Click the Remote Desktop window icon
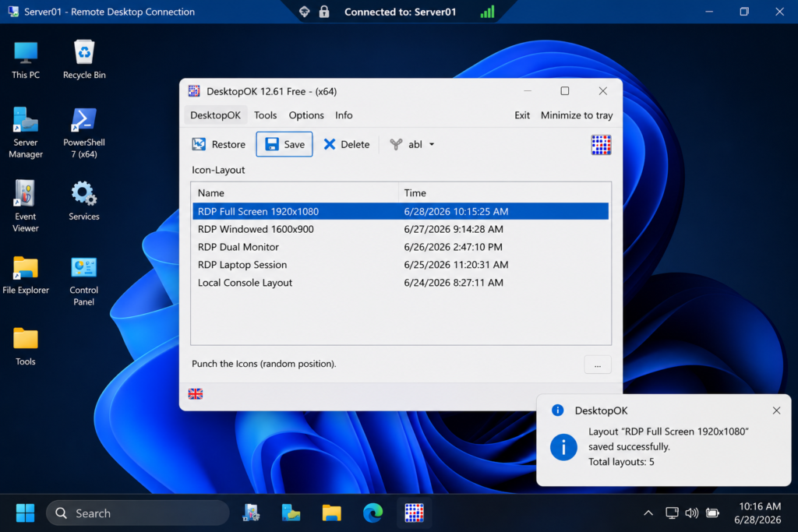Screen dimensions: 798x532 13,11
